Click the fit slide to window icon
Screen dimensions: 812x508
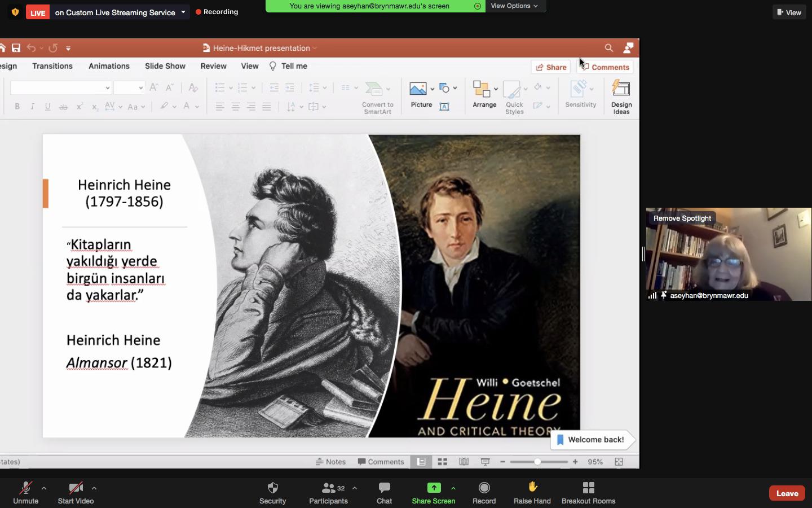click(x=619, y=462)
